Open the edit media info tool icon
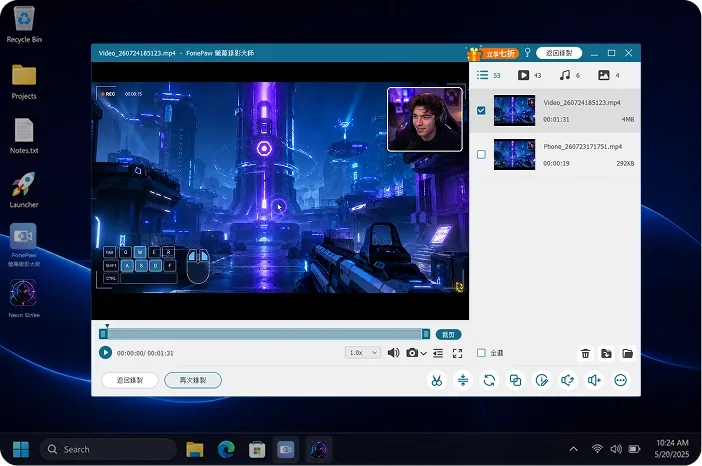The image size is (702, 466). (542, 380)
